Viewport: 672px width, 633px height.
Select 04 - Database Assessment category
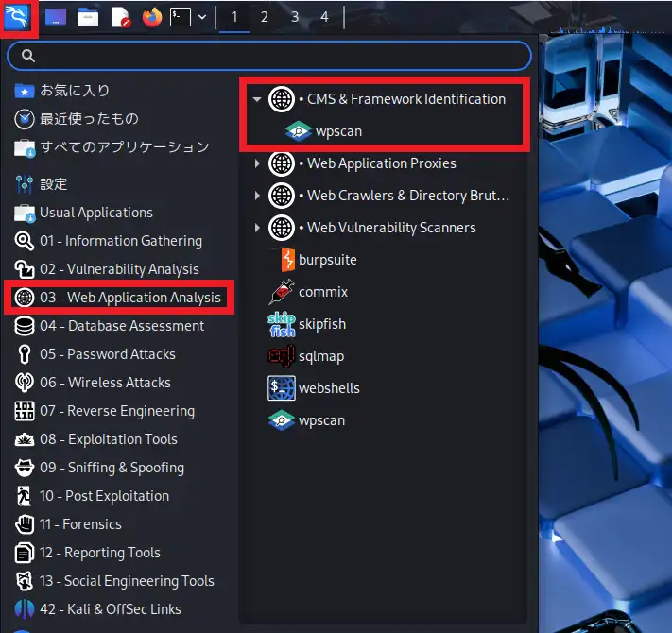(110, 326)
